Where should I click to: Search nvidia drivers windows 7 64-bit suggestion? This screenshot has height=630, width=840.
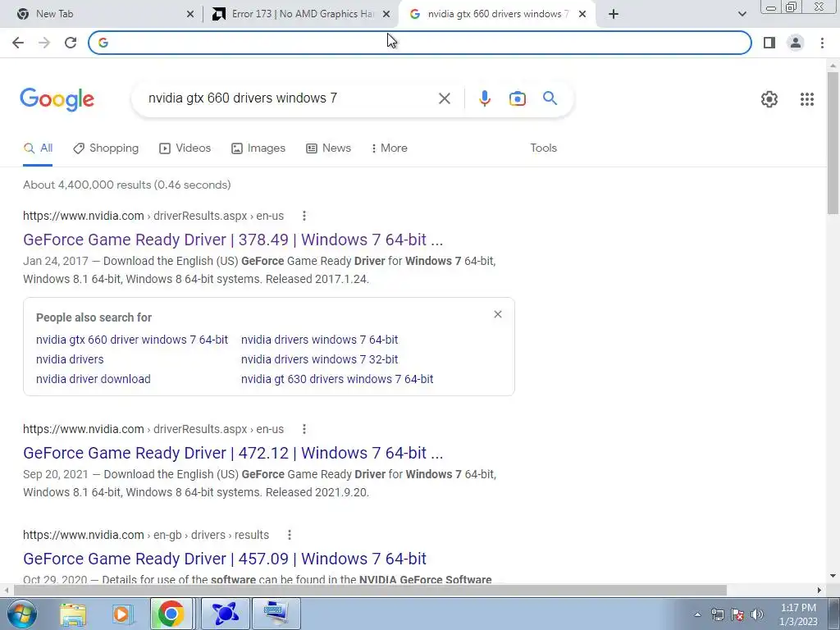tap(319, 340)
